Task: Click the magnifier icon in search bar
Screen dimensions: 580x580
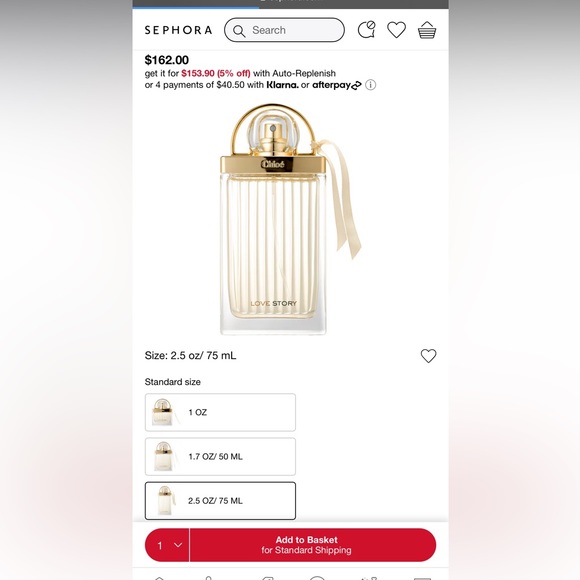Action: tap(239, 31)
